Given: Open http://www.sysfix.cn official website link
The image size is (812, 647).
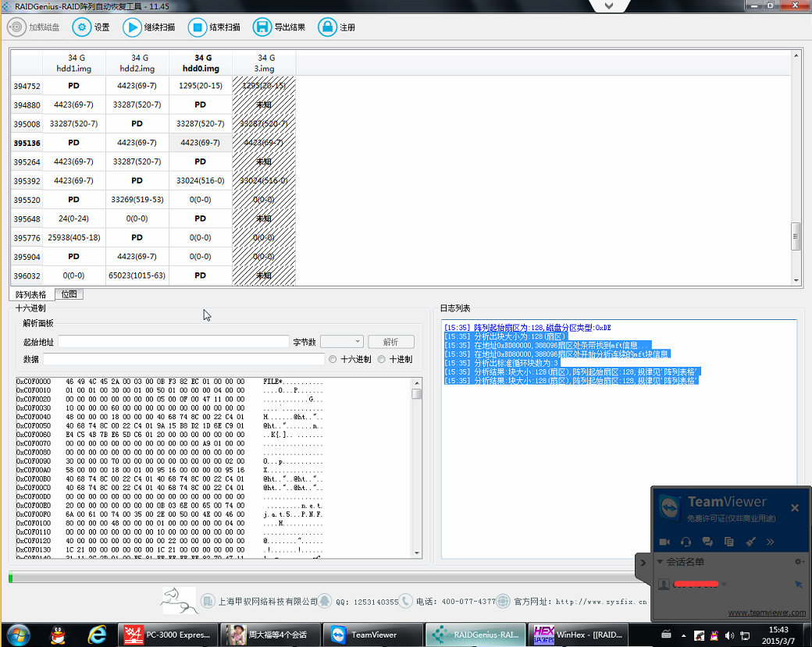Looking at the screenshot, I should (601, 602).
